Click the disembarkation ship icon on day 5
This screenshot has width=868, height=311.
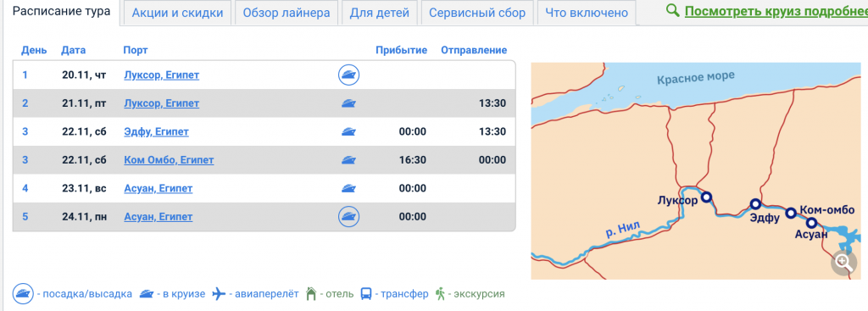click(348, 216)
